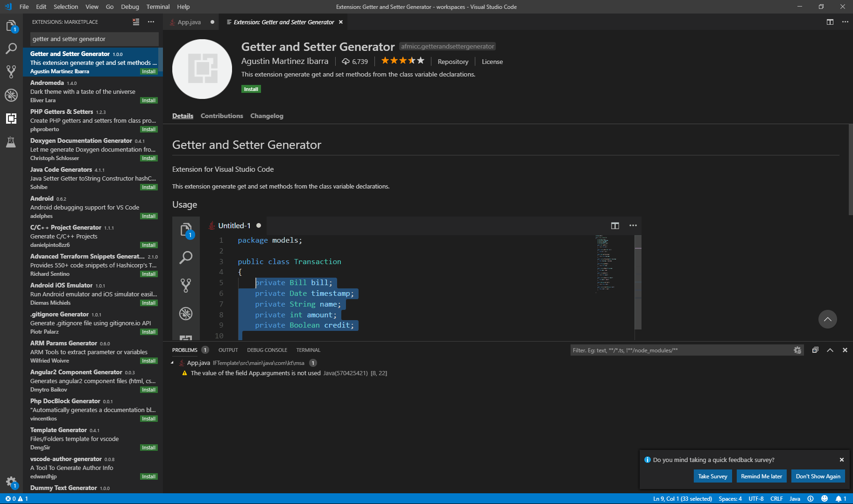853x504 pixels.
Task: Click errors and warnings count in status bar
Action: pyautogui.click(x=16, y=498)
